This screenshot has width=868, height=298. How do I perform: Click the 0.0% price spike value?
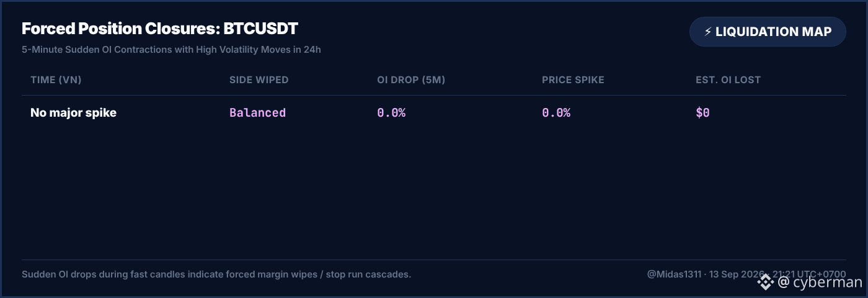pyautogui.click(x=556, y=113)
